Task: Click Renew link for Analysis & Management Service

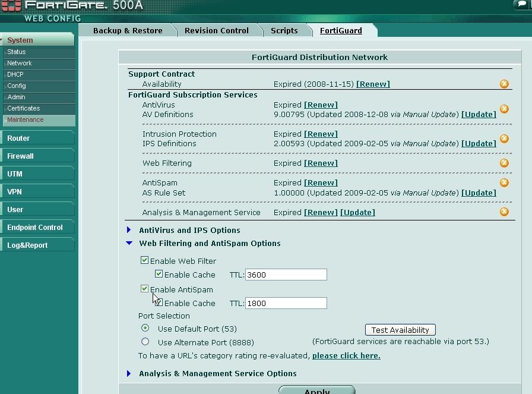Action: click(x=321, y=213)
